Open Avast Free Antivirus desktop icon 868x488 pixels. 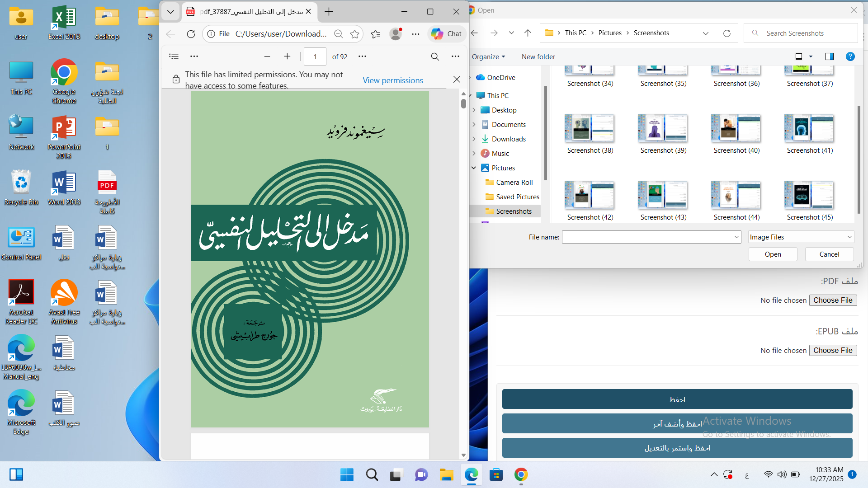pyautogui.click(x=64, y=302)
